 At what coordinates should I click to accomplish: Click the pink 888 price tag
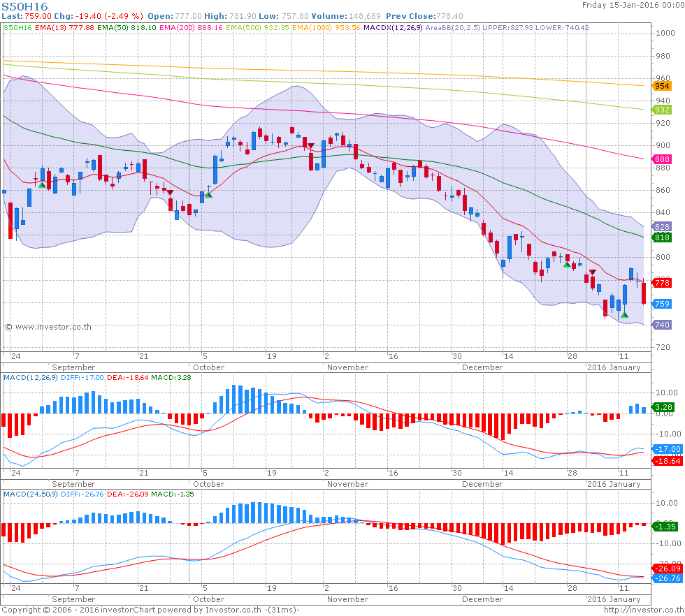[x=662, y=159]
